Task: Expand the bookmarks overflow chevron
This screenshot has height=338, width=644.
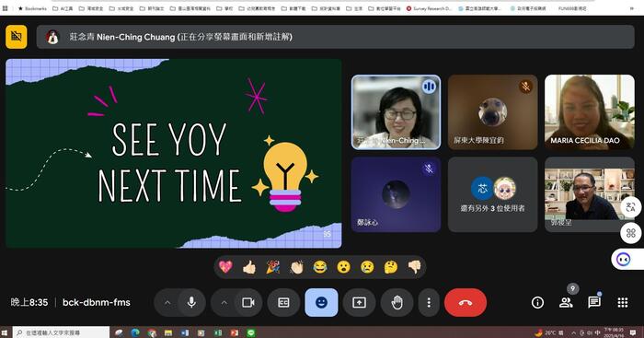Action: (632, 8)
